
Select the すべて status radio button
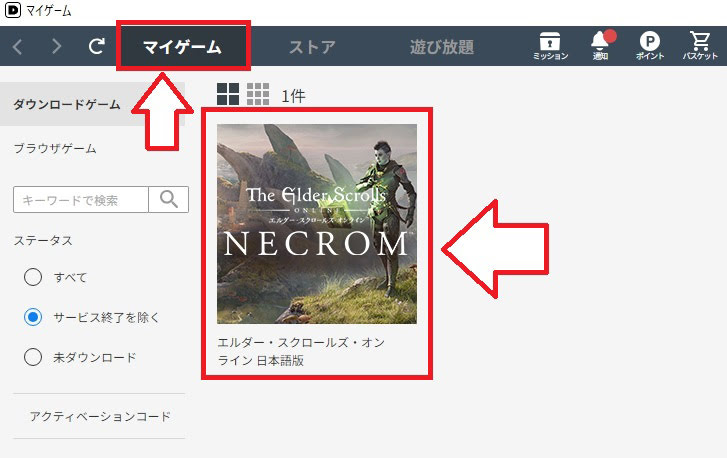coord(33,277)
